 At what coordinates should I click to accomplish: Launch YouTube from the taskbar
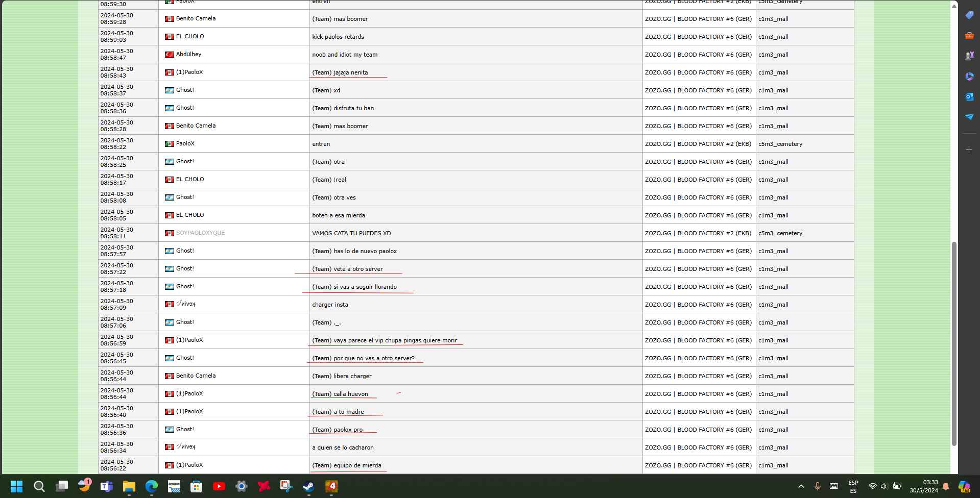point(219,486)
